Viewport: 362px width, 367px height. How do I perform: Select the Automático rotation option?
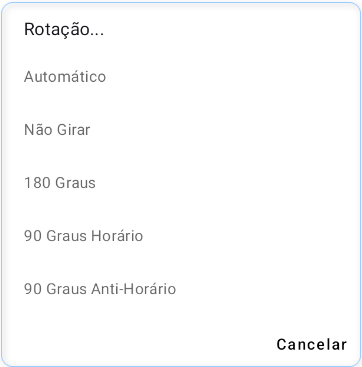pos(181,77)
